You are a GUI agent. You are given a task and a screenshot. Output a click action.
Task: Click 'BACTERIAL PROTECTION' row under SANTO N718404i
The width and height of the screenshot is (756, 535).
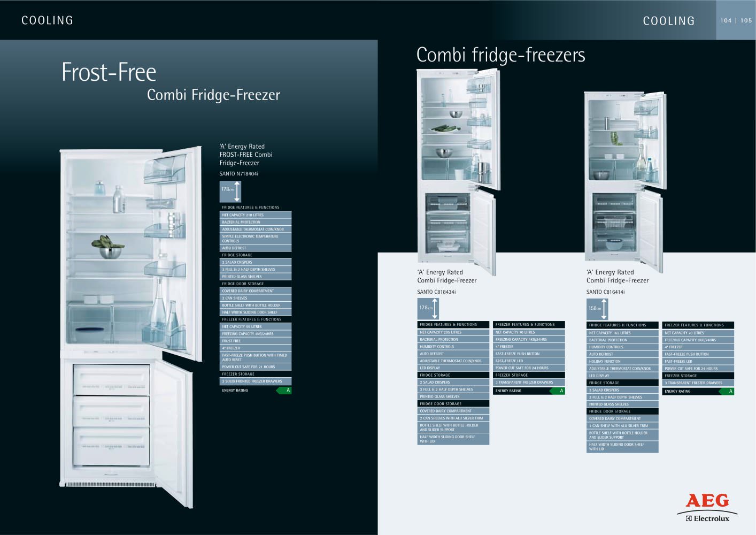(256, 222)
